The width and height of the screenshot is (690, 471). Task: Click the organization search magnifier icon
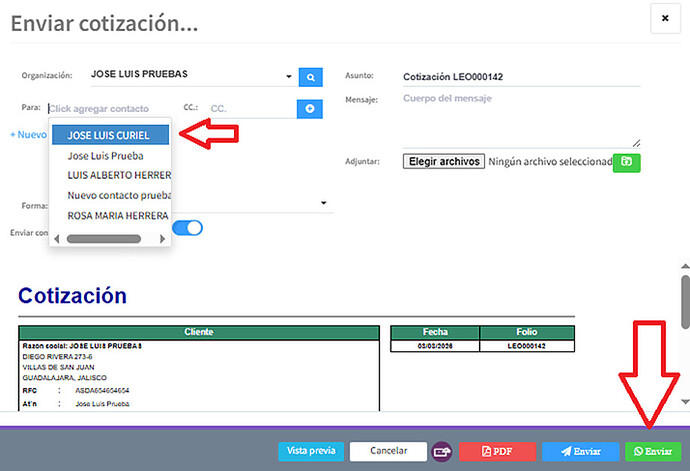(310, 76)
